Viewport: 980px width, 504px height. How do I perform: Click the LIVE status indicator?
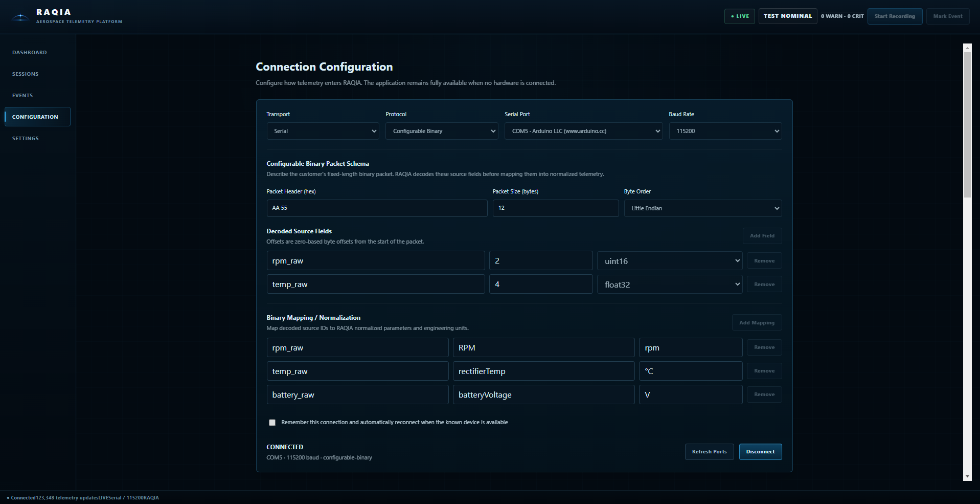click(x=740, y=16)
